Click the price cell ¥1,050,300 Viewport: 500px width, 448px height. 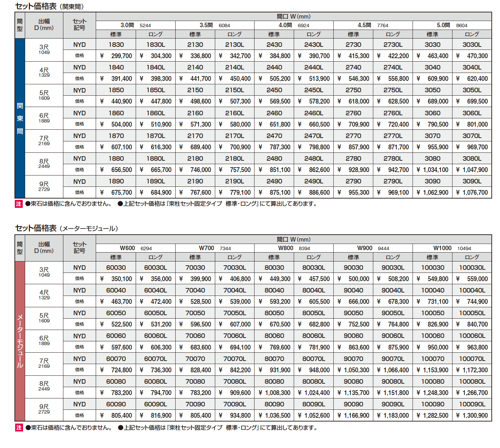click(x=353, y=370)
